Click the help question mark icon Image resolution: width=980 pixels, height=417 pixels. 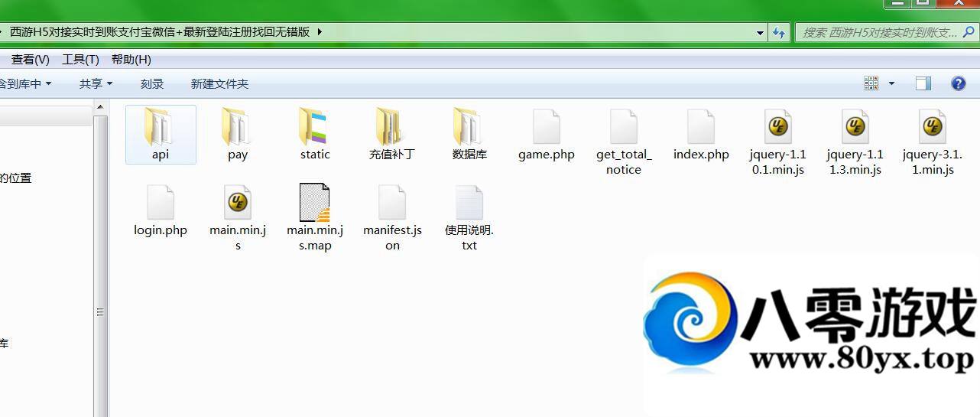[958, 83]
